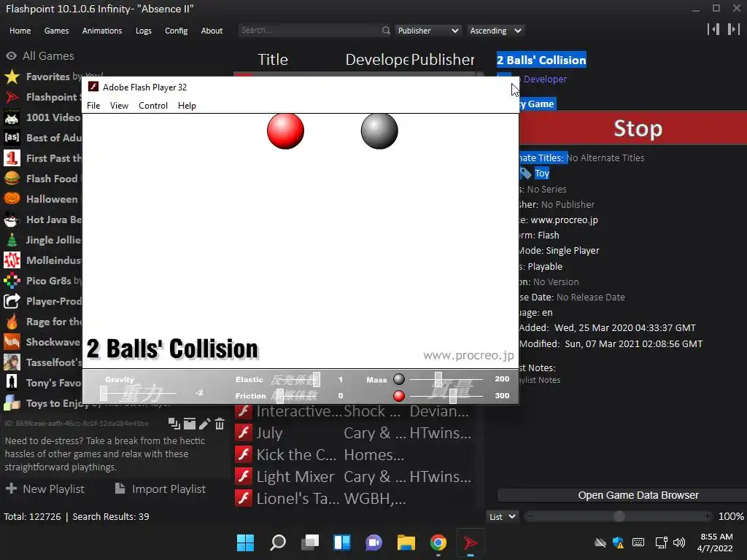Click the red ball in the Flash game
The height and width of the screenshot is (560, 747).
coord(285,131)
